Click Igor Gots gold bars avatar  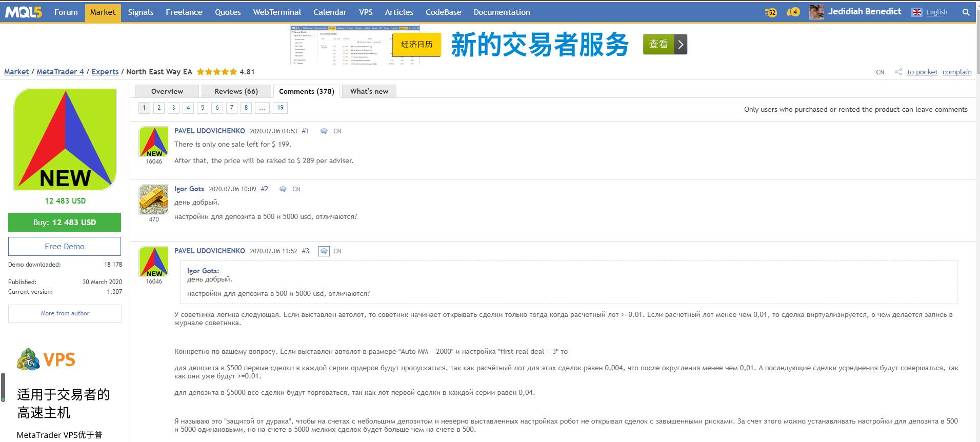pos(154,199)
